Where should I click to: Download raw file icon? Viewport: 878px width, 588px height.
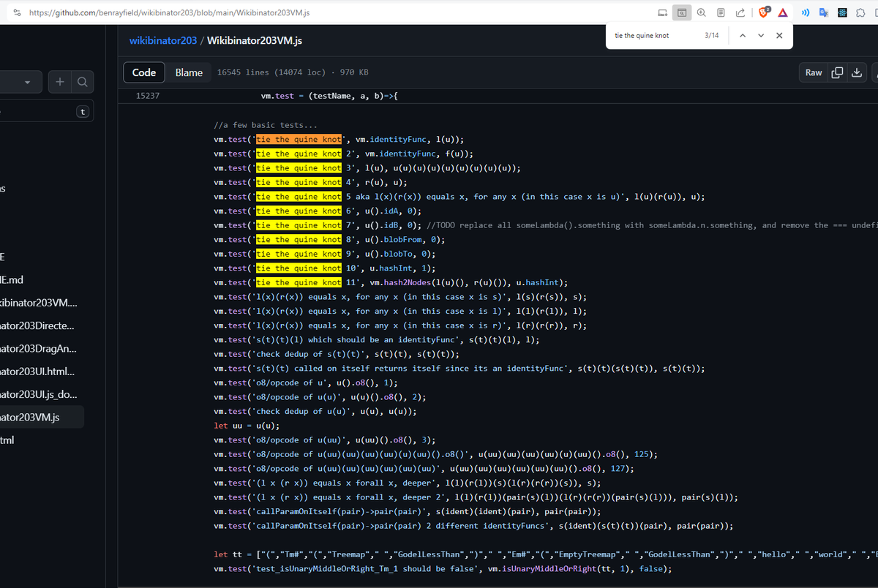(x=858, y=72)
